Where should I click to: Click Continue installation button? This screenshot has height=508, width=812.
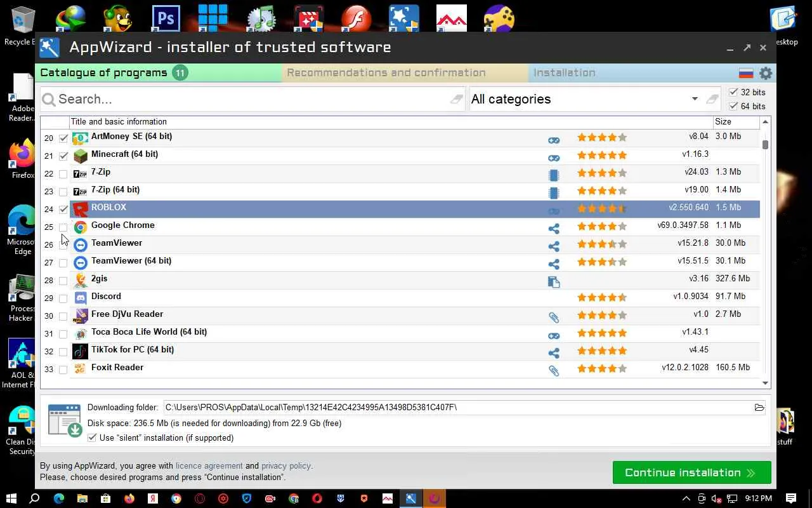click(x=691, y=472)
